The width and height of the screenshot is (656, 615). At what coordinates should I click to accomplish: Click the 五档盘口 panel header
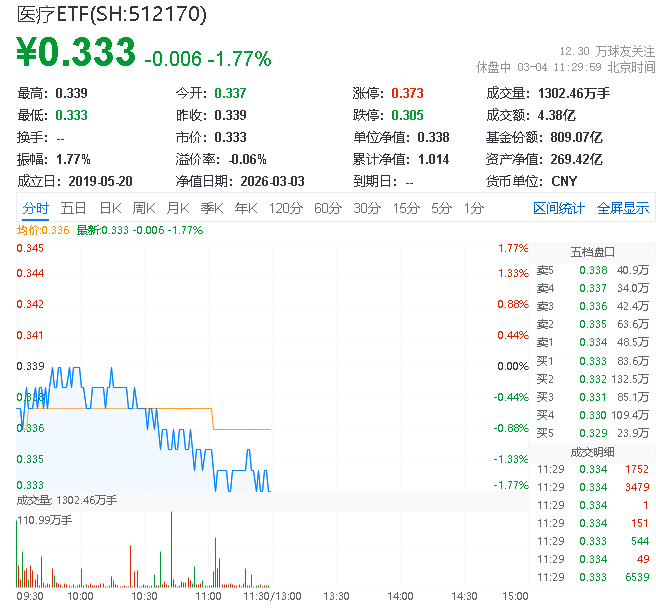pos(592,251)
